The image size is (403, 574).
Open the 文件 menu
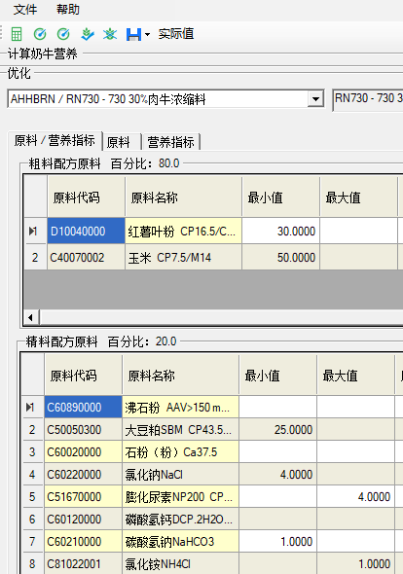click(x=25, y=10)
